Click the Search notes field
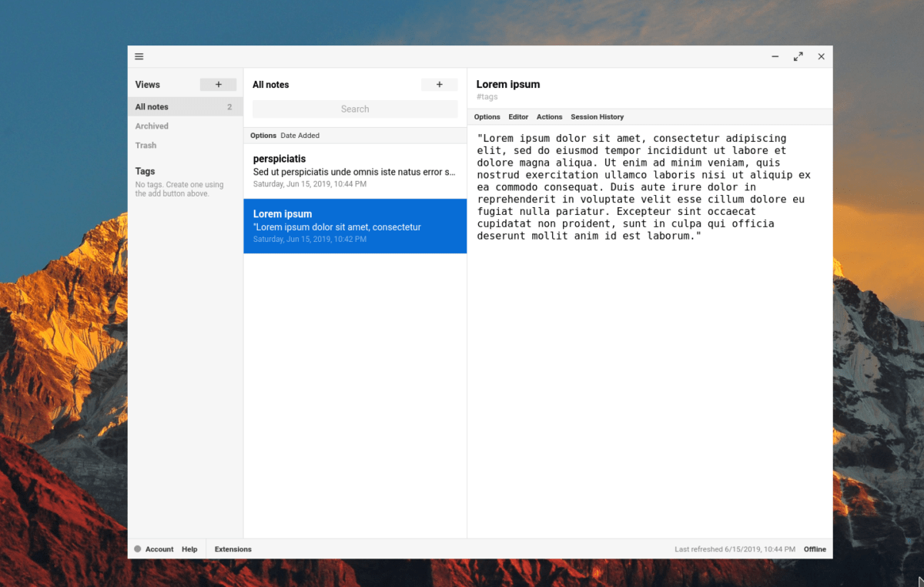This screenshot has width=924, height=587. coord(354,109)
